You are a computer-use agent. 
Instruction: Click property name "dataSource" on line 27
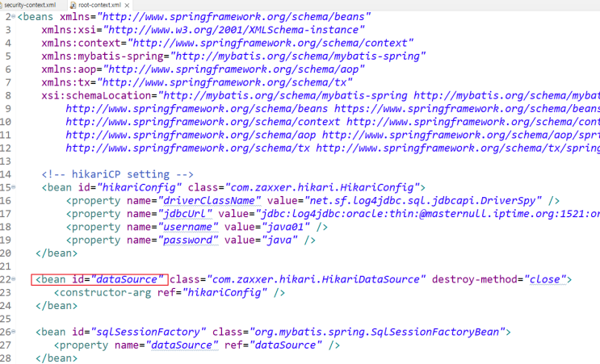[x=182, y=345]
